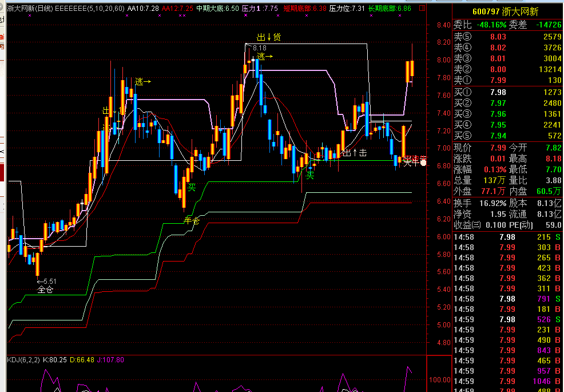Click the 全仓 full position marker
This screenshot has height=392, width=564.
click(45, 290)
